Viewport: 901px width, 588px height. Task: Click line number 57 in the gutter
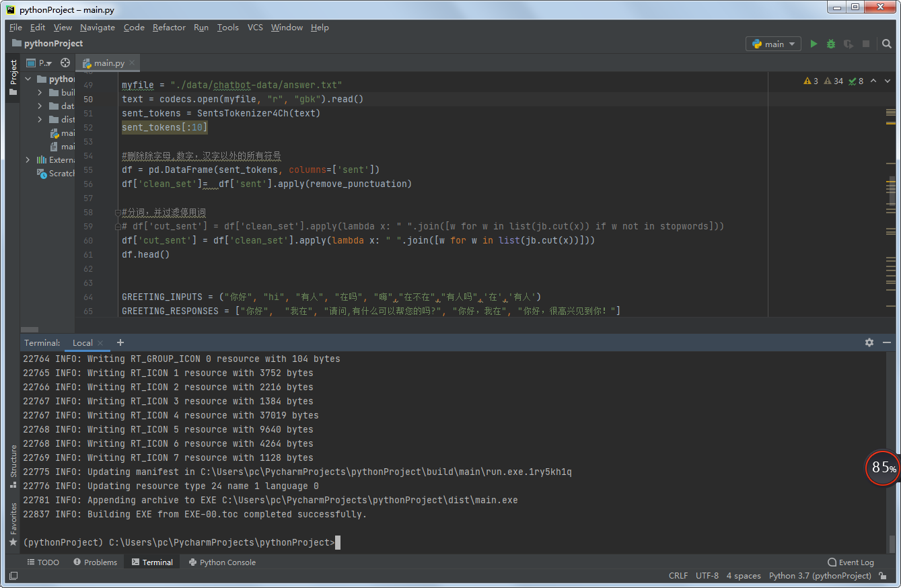pyautogui.click(x=88, y=198)
